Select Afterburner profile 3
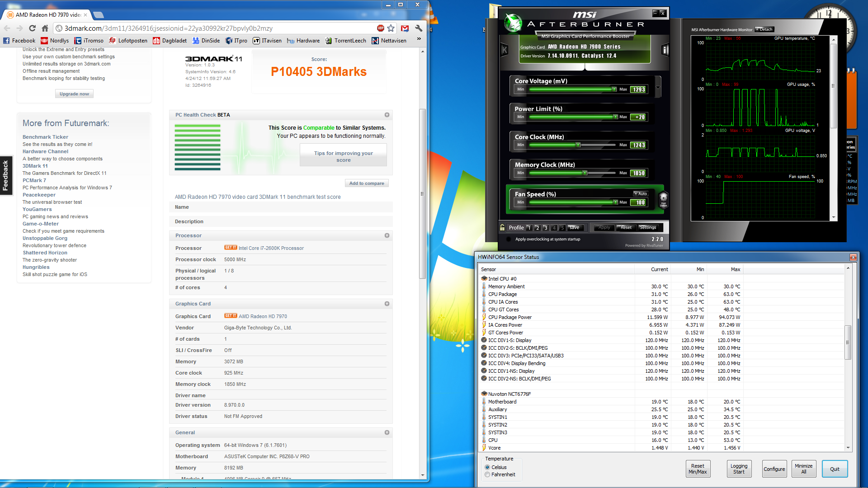The image size is (868, 488). point(546,228)
